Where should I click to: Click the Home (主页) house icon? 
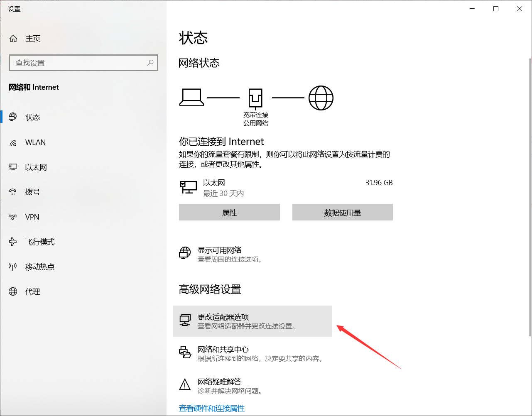coord(13,39)
